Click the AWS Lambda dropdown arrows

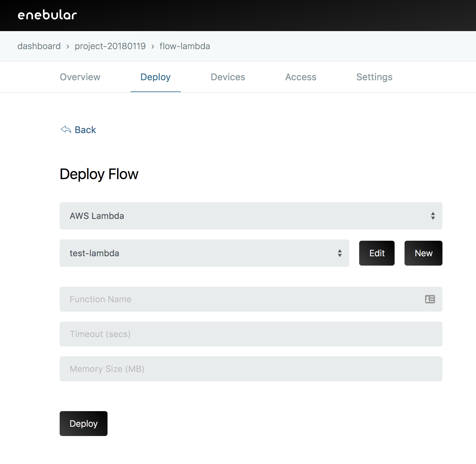433,216
